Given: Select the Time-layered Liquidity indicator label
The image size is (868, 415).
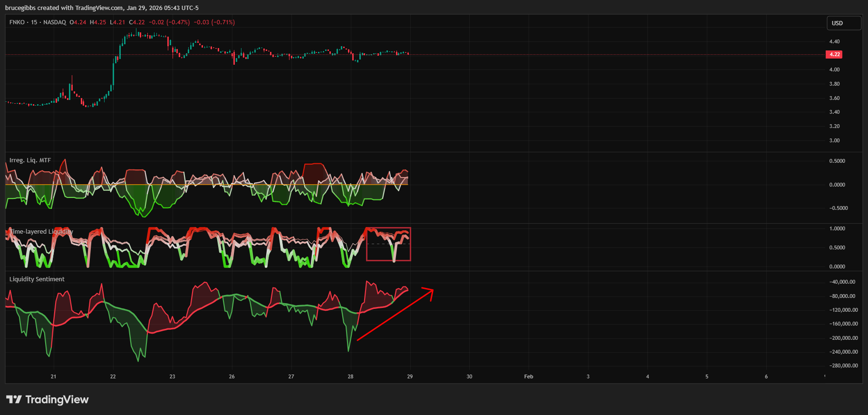Looking at the screenshot, I should click(42, 232).
